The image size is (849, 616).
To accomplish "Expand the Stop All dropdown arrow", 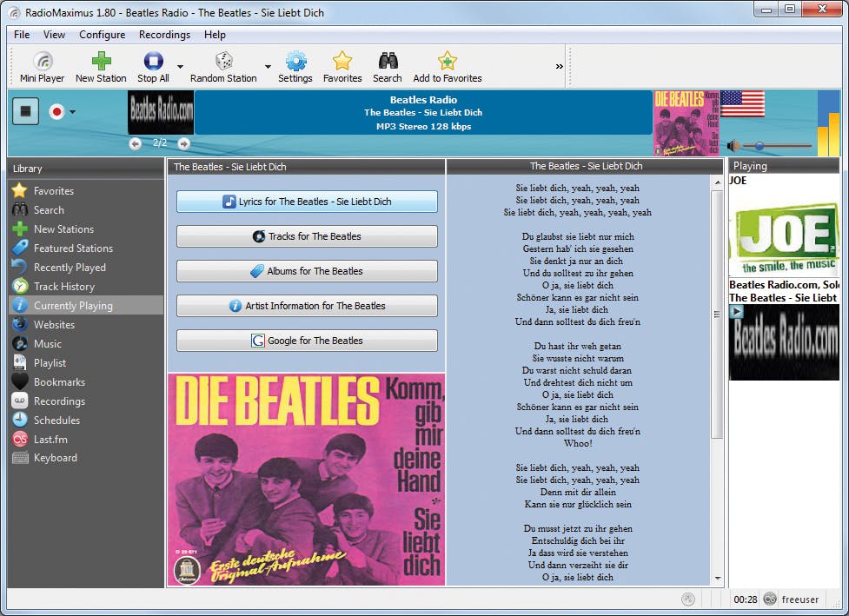I will pyautogui.click(x=180, y=67).
